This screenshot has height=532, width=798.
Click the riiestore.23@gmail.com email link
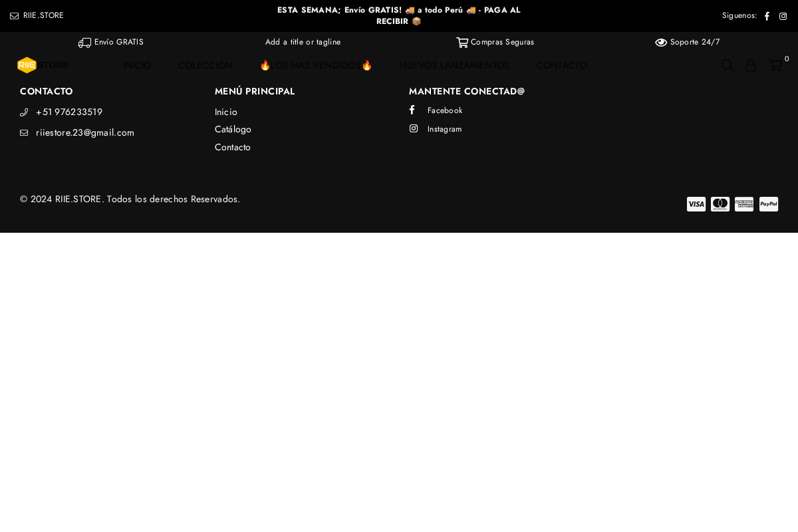click(x=84, y=132)
